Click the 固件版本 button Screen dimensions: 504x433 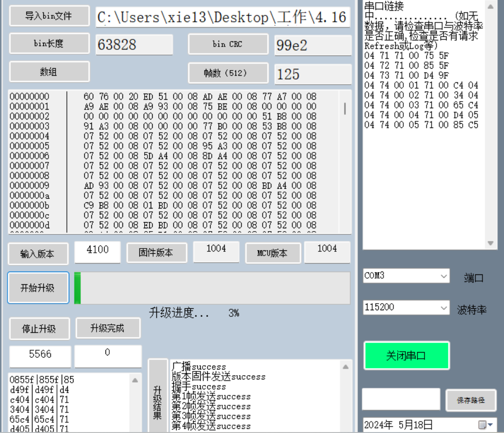click(156, 253)
